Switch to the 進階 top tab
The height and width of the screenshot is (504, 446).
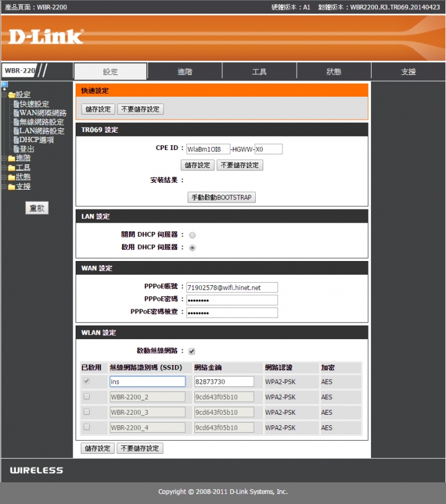point(185,71)
